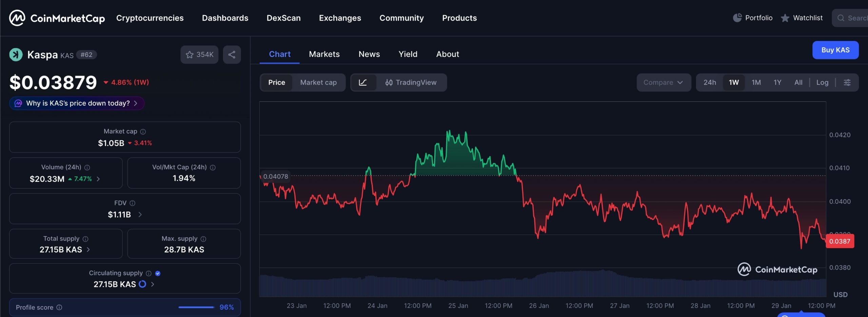This screenshot has height=317, width=868.
Task: Open the Exchanges menu
Action: (340, 18)
